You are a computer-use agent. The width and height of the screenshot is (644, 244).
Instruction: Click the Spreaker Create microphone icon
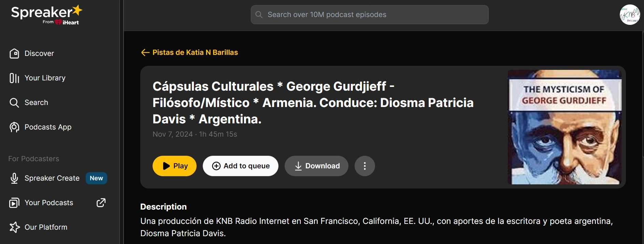pos(14,178)
